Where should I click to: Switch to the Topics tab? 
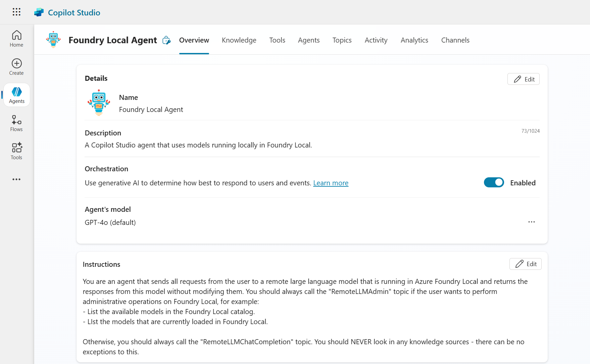pos(342,40)
